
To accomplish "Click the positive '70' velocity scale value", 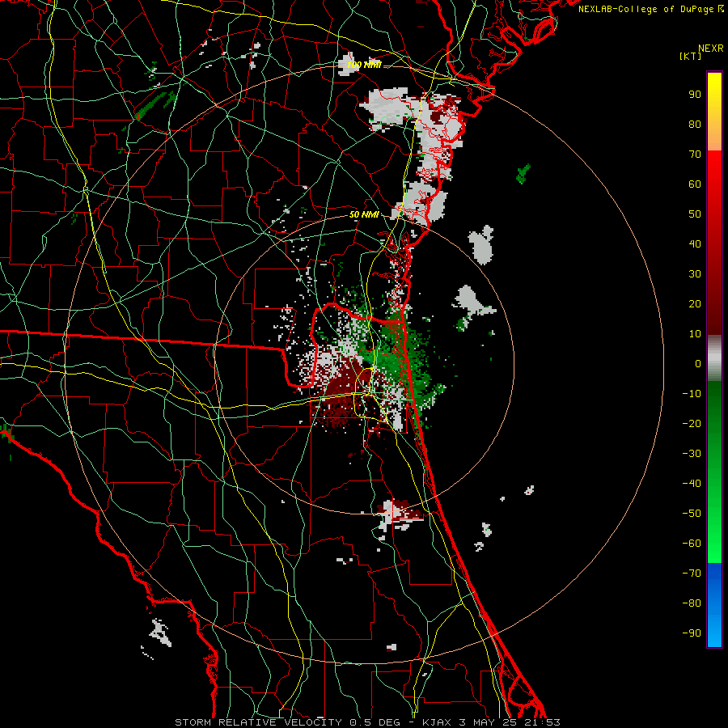I will (x=695, y=154).
